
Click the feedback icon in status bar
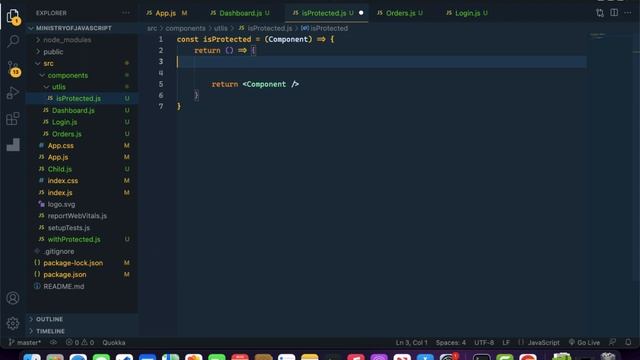click(x=612, y=342)
